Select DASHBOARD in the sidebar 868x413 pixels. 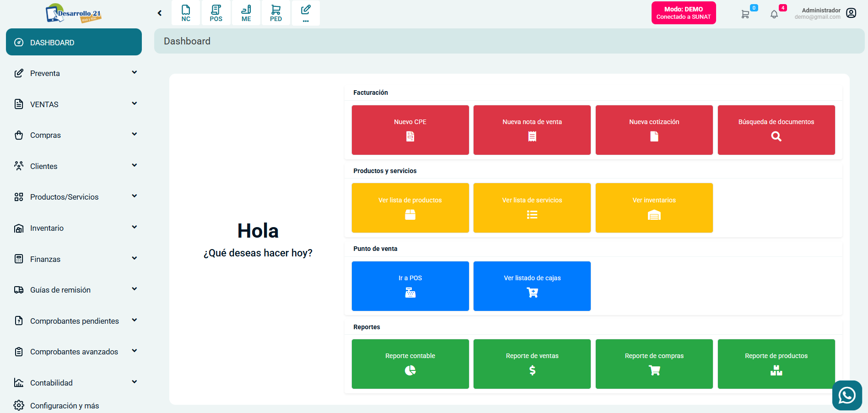(74, 42)
